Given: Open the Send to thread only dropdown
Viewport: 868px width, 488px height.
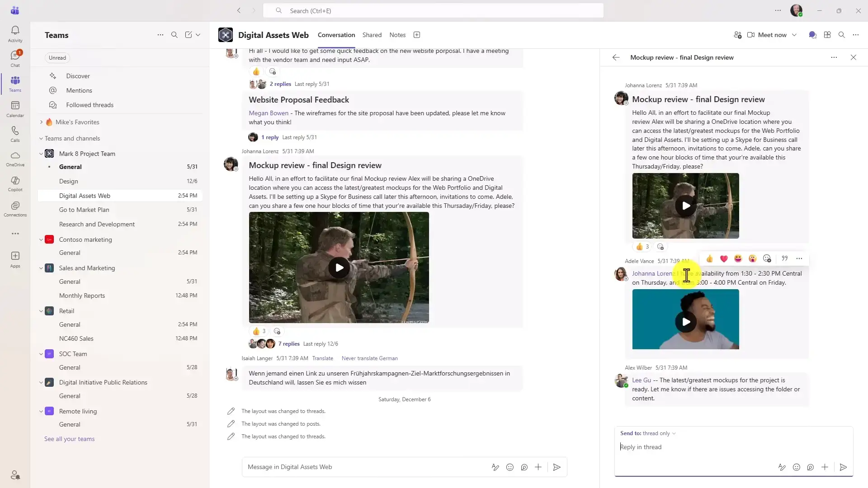Looking at the screenshot, I should pyautogui.click(x=648, y=433).
